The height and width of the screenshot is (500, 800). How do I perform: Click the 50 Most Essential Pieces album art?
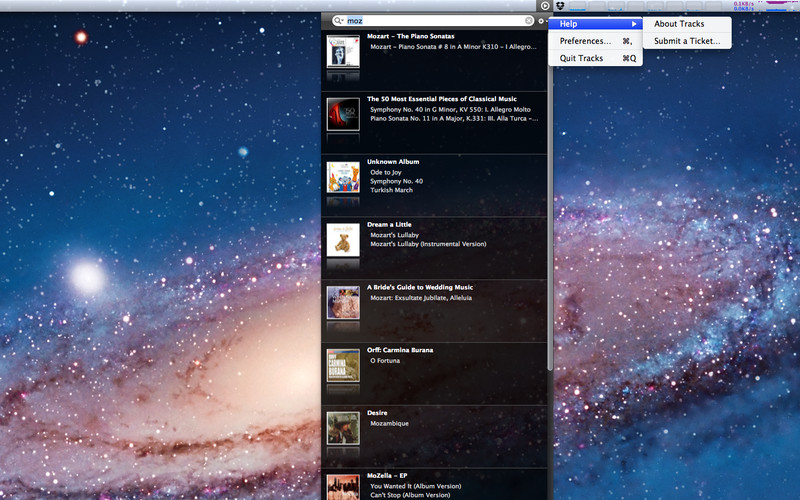[x=343, y=113]
